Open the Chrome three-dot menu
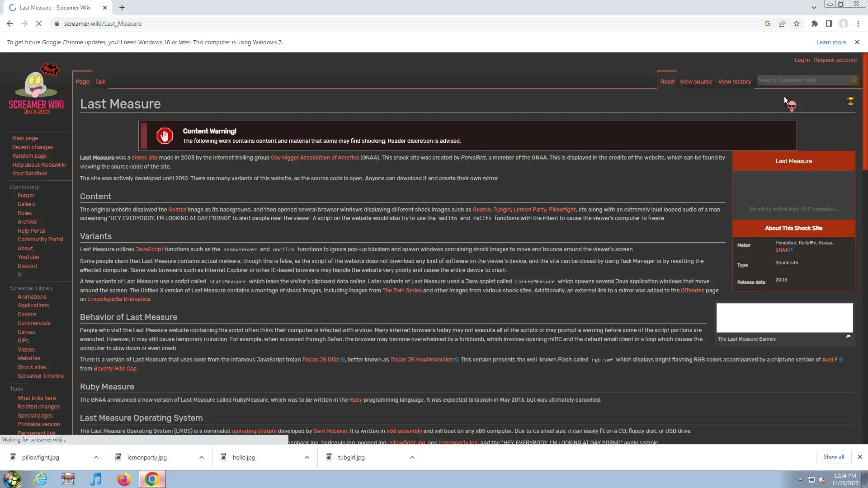 tap(858, 23)
